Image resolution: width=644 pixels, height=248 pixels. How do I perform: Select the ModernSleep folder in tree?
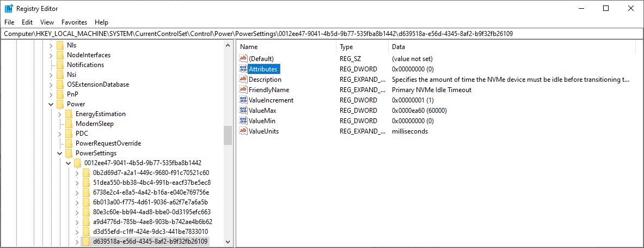point(95,124)
